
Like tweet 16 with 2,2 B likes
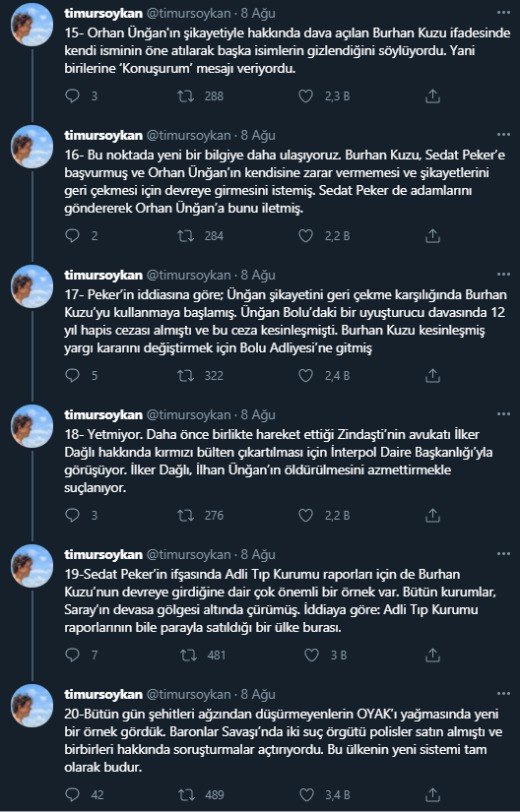tap(306, 235)
